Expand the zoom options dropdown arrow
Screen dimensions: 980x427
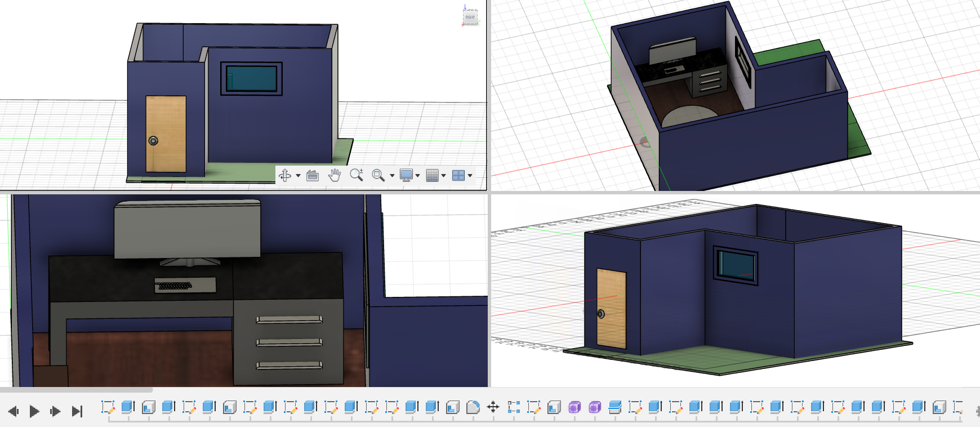point(392,176)
